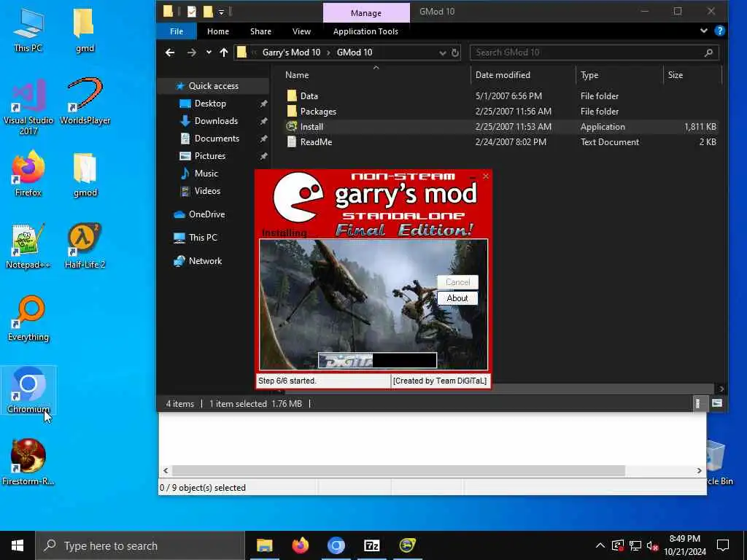This screenshot has width=747, height=560.
Task: Sort by Date modified column header
Action: [x=523, y=75]
